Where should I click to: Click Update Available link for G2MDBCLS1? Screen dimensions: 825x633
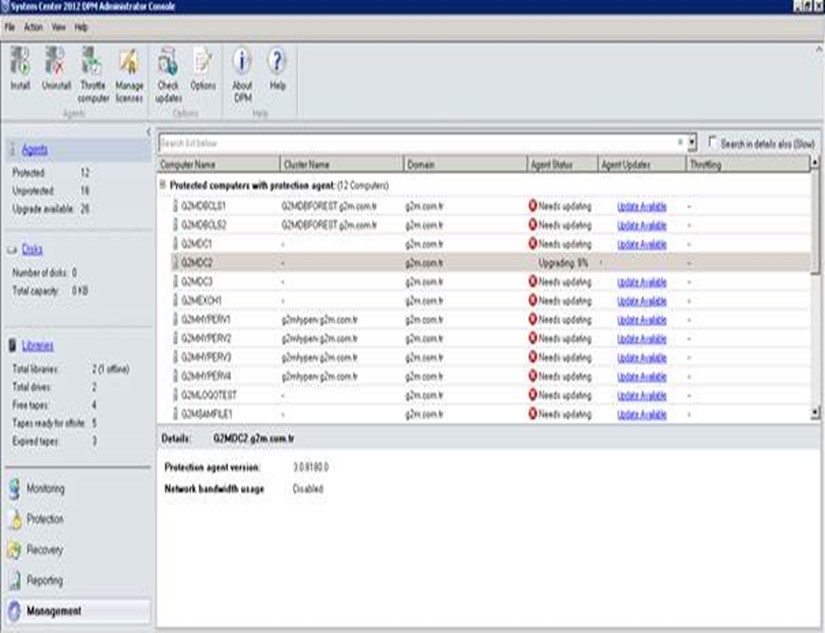coord(641,206)
